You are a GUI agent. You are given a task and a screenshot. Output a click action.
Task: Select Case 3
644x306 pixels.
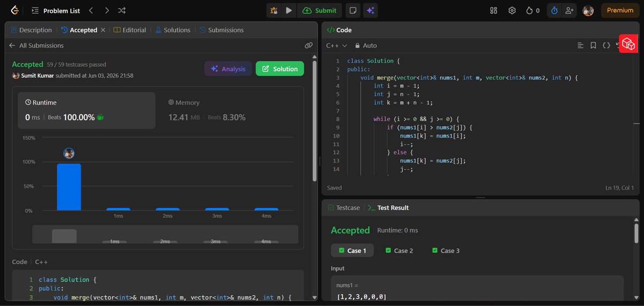pyautogui.click(x=445, y=251)
